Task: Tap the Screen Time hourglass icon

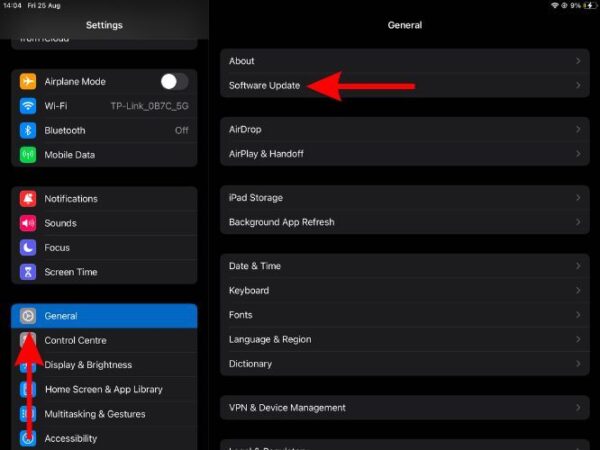Action: pos(28,272)
